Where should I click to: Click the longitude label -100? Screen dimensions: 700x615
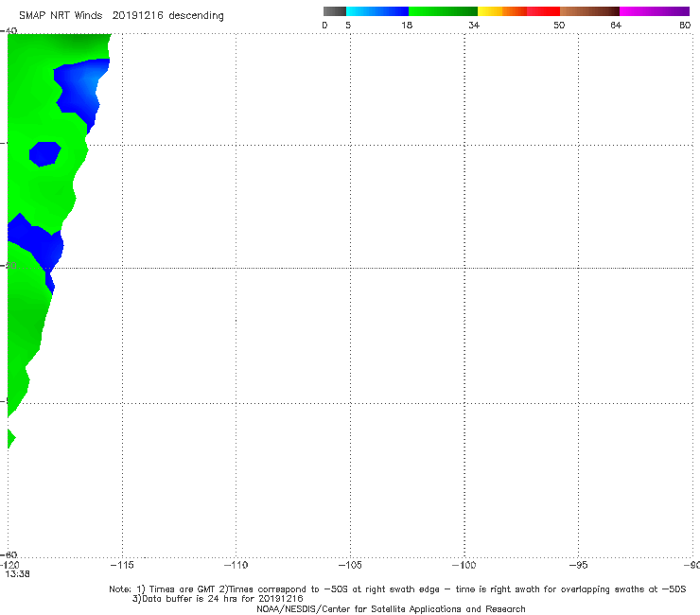click(464, 565)
